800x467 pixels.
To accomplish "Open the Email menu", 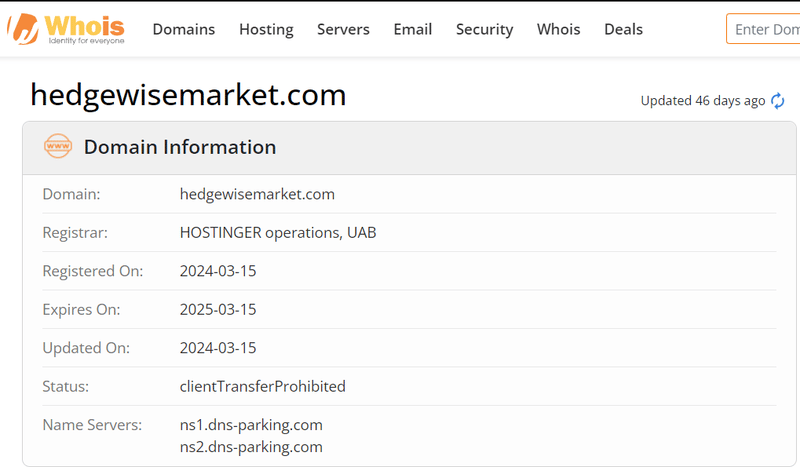I will (x=413, y=30).
